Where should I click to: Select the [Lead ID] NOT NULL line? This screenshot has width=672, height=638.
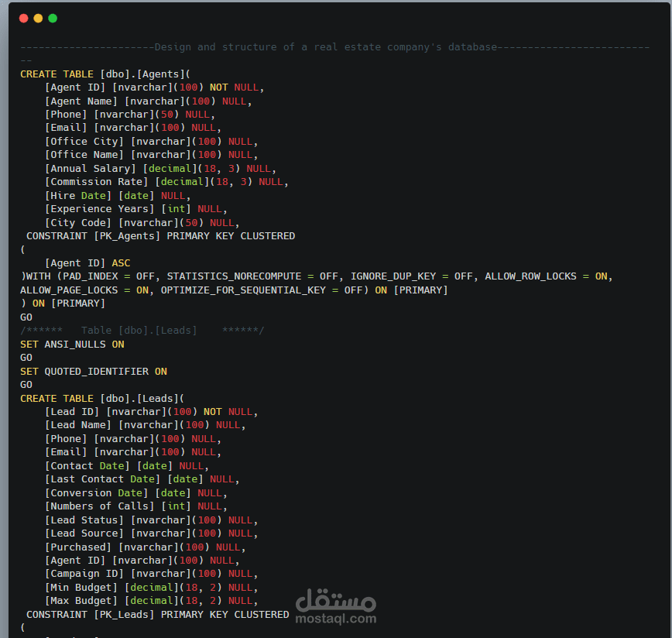pyautogui.click(x=151, y=412)
